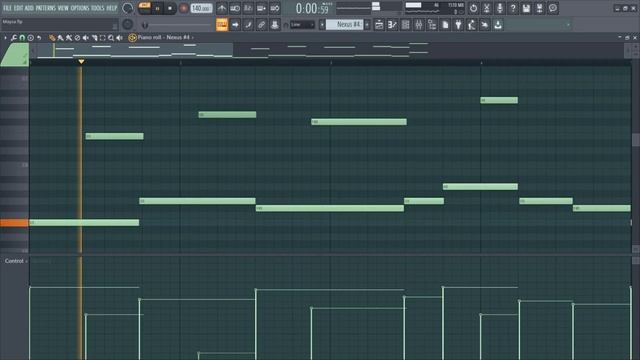Click the orange playhead marker on timeline
The height and width of the screenshot is (360, 640).
pyautogui.click(x=81, y=62)
